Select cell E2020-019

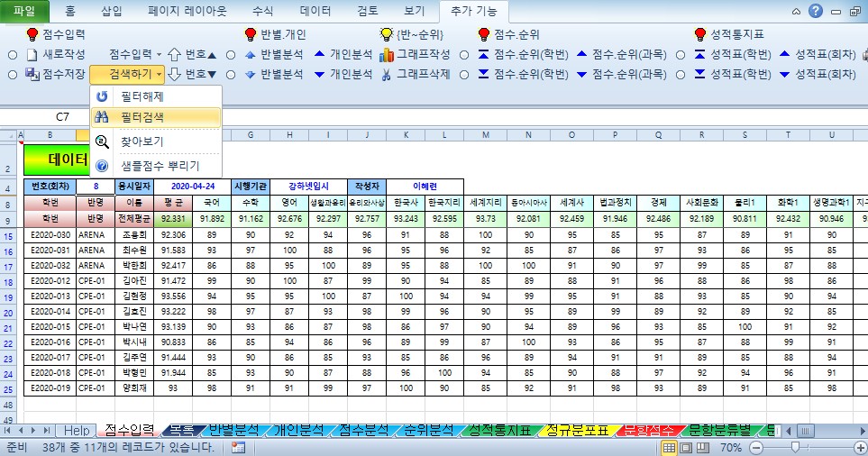point(50,388)
